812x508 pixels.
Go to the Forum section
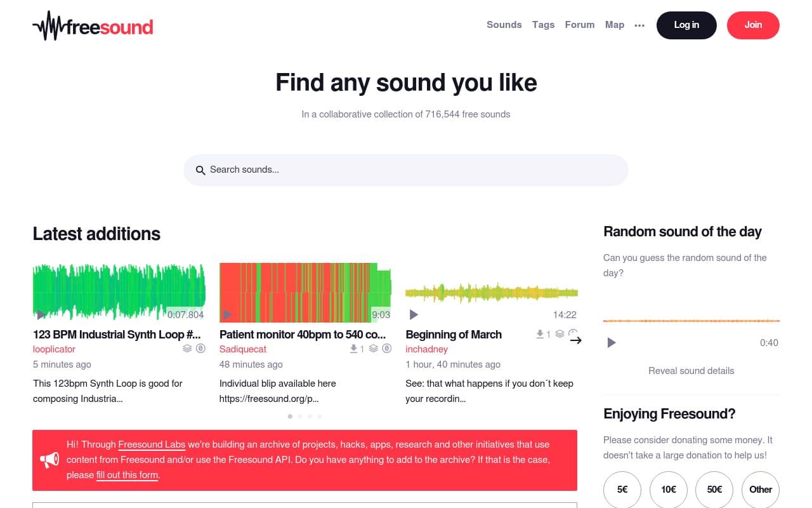click(579, 25)
